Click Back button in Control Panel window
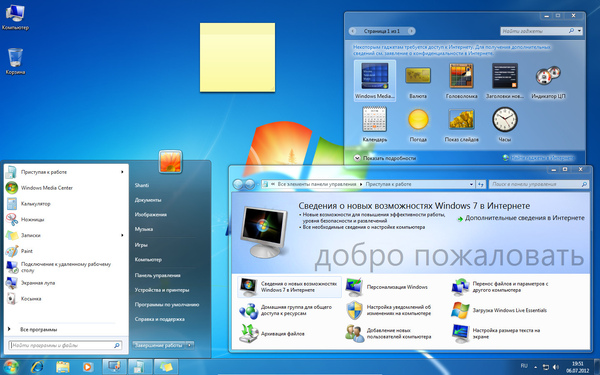This screenshot has height=375, width=600. click(238, 184)
